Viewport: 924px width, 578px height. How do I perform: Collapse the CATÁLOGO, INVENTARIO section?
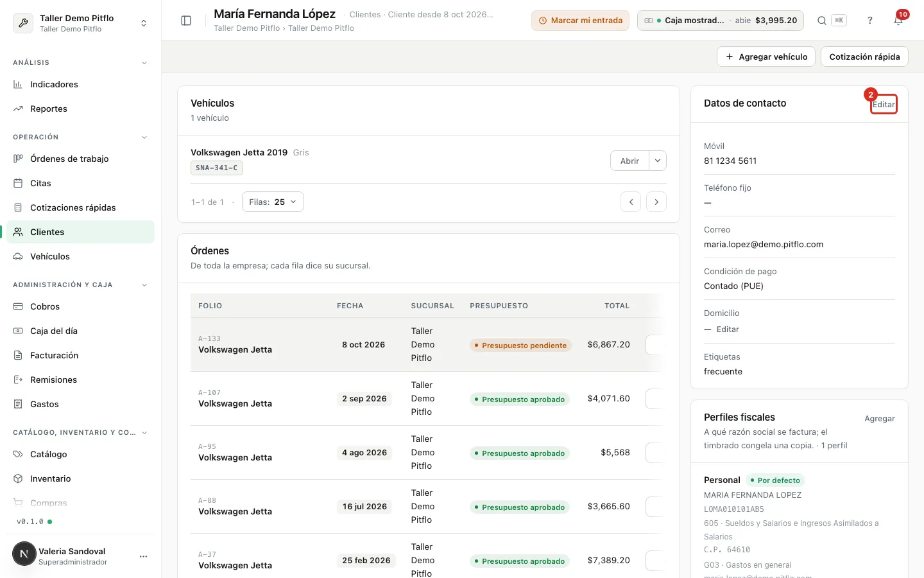click(x=144, y=433)
